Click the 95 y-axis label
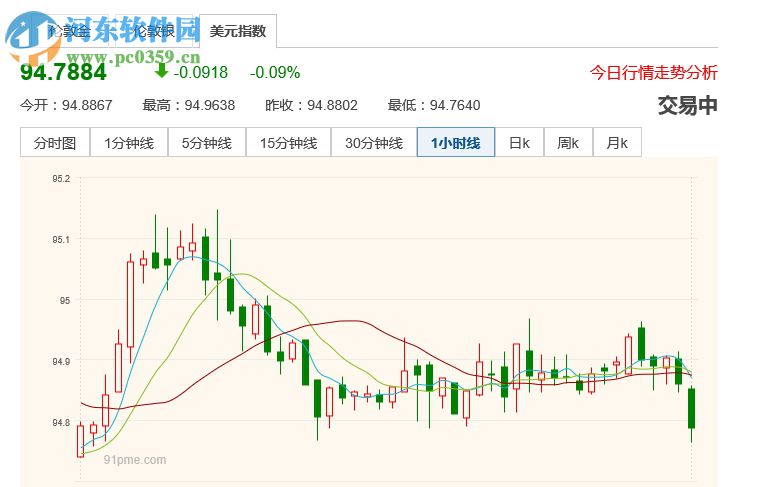Image resolution: width=761 pixels, height=487 pixels. 65,301
